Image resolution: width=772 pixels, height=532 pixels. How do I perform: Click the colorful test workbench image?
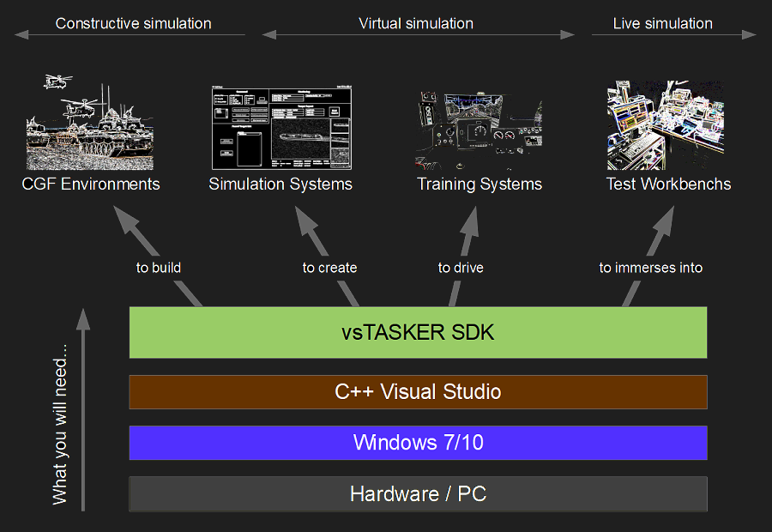click(665, 125)
